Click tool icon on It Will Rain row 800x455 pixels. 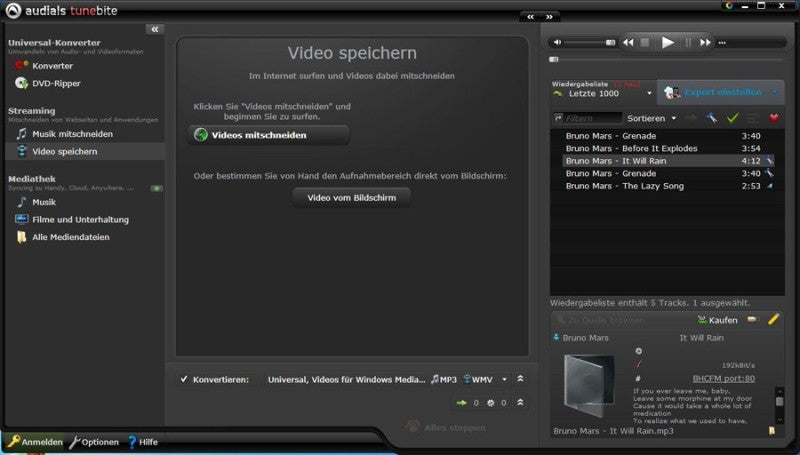click(769, 161)
